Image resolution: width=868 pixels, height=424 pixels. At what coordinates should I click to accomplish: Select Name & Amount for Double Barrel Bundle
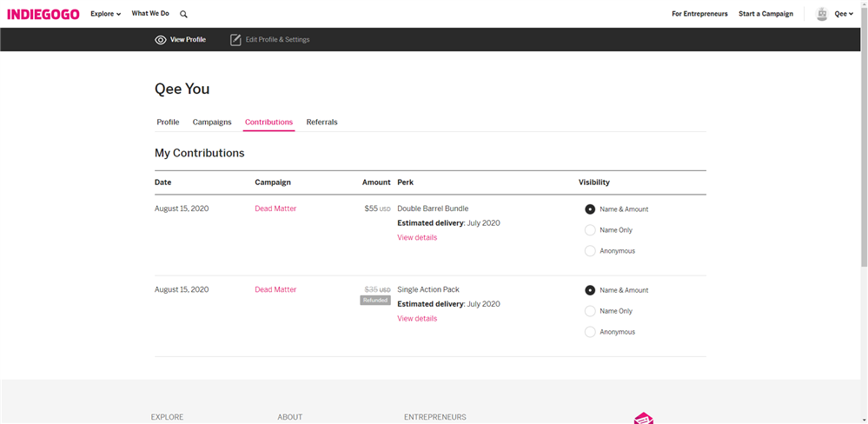590,209
